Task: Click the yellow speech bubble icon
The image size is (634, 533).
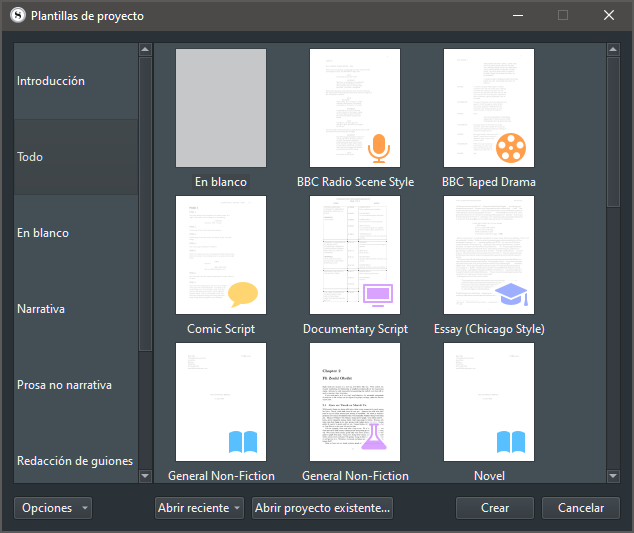Action: pyautogui.click(x=243, y=294)
